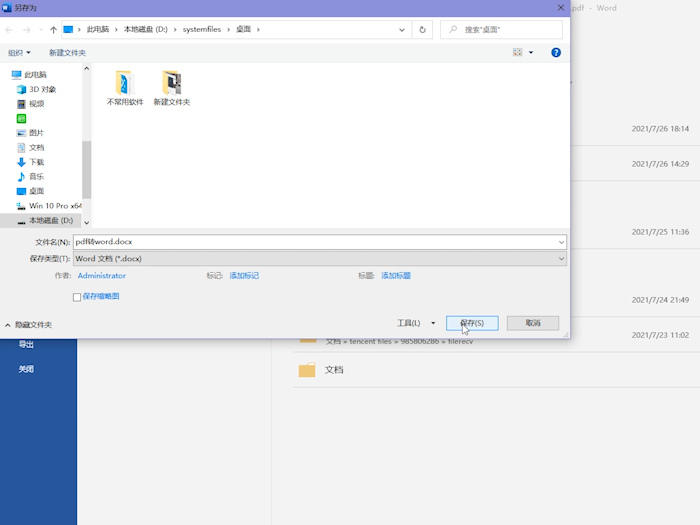Open the green unnamed sidebar item
Screen dimensions: 700x525
22,118
